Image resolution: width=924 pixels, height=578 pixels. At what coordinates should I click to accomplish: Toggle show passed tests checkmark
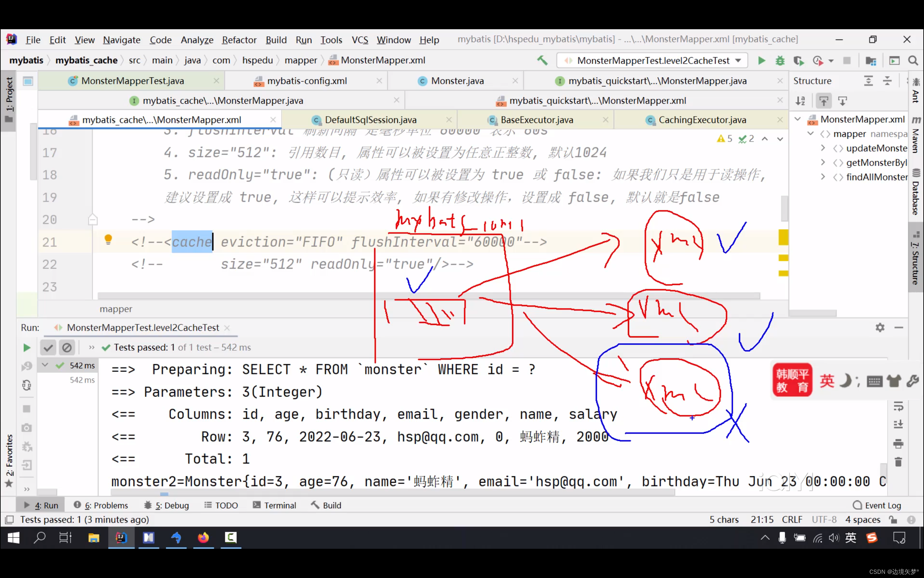click(x=48, y=347)
